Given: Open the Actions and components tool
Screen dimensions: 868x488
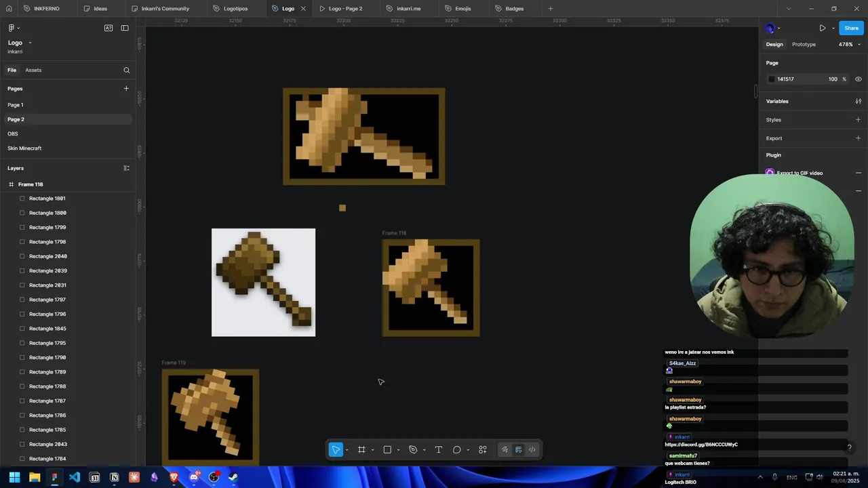Looking at the screenshot, I should pyautogui.click(x=483, y=449).
